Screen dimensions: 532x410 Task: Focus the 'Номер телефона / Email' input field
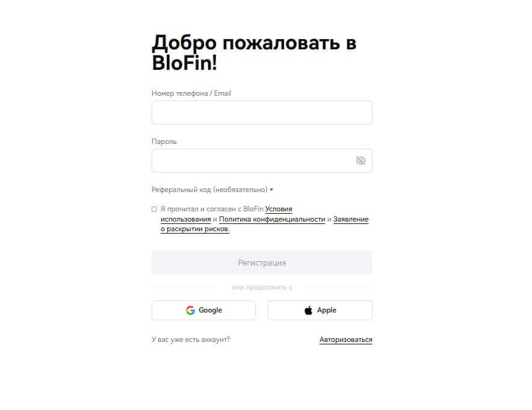262,112
